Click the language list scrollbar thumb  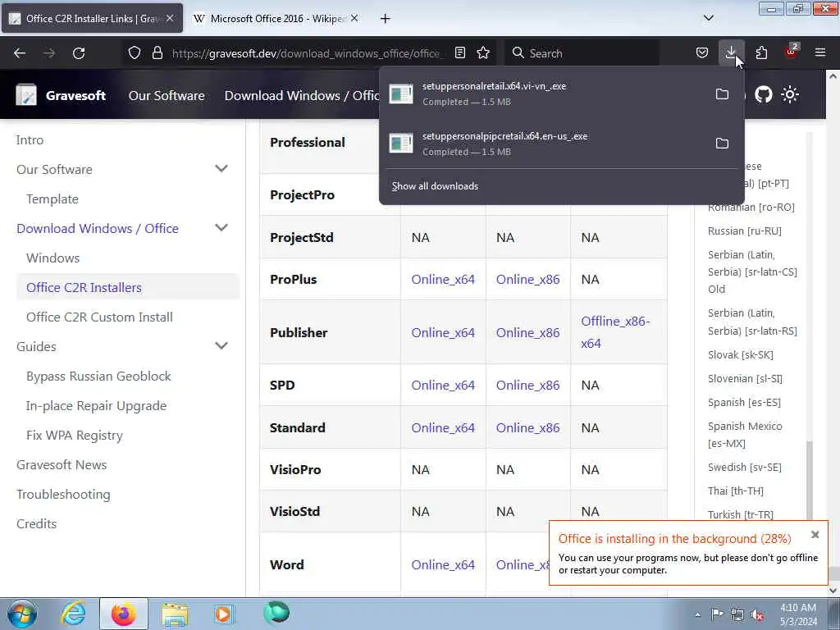(x=810, y=481)
